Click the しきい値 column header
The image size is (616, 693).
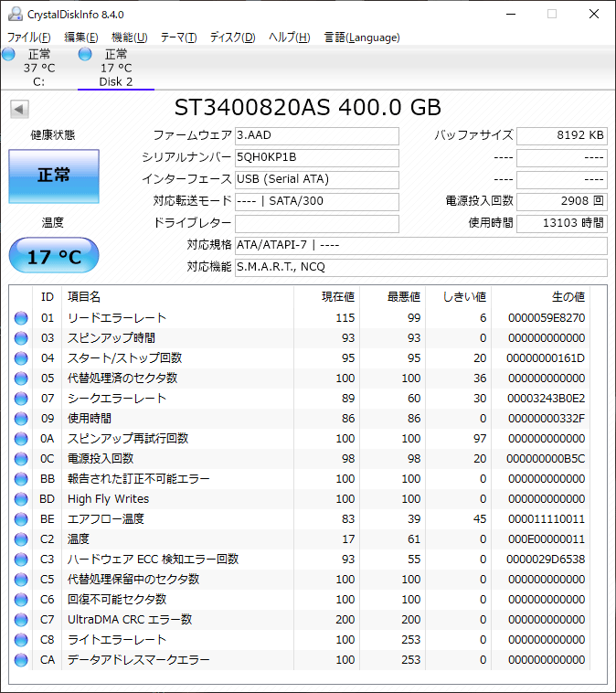pyautogui.click(x=458, y=296)
